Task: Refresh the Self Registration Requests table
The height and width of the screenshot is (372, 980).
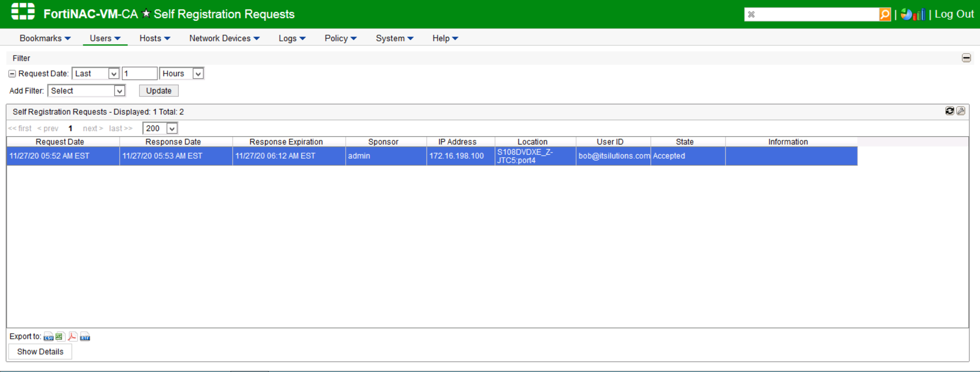Action: tap(949, 111)
